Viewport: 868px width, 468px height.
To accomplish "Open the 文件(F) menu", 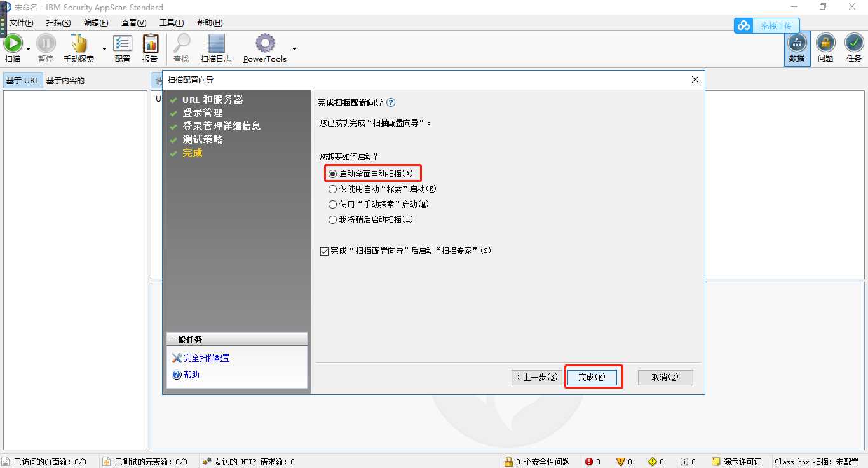I will (21, 23).
